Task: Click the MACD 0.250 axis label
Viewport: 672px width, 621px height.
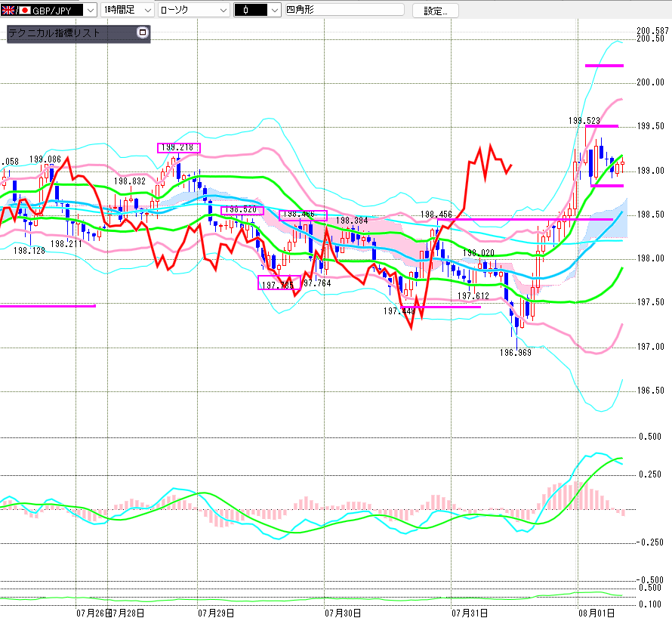Action: coord(650,474)
